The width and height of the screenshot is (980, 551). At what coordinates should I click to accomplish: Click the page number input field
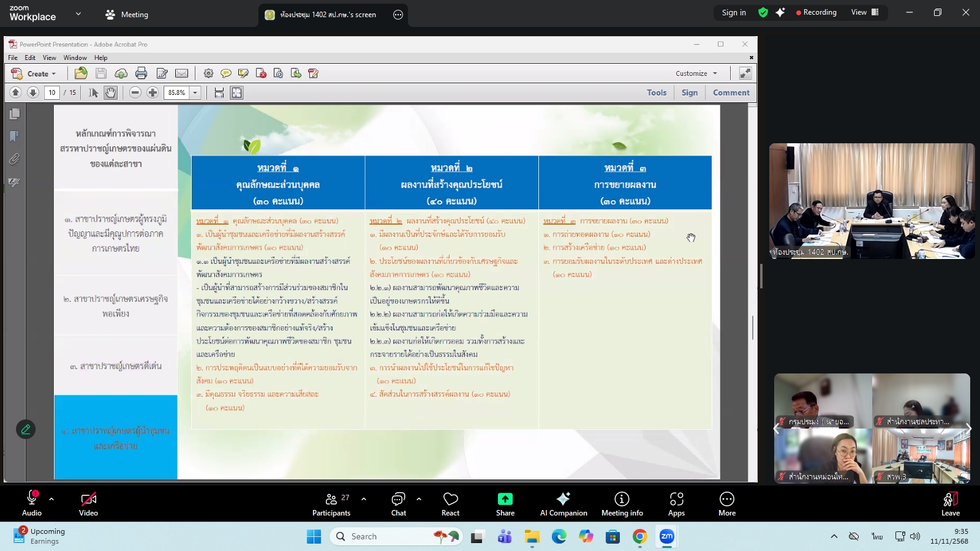pyautogui.click(x=53, y=92)
